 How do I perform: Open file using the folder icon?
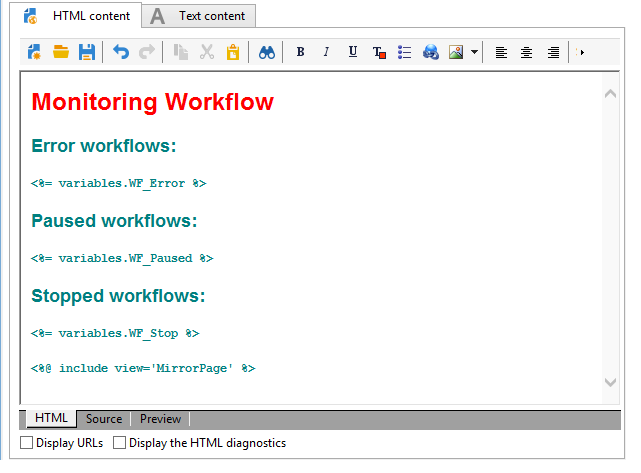61,52
